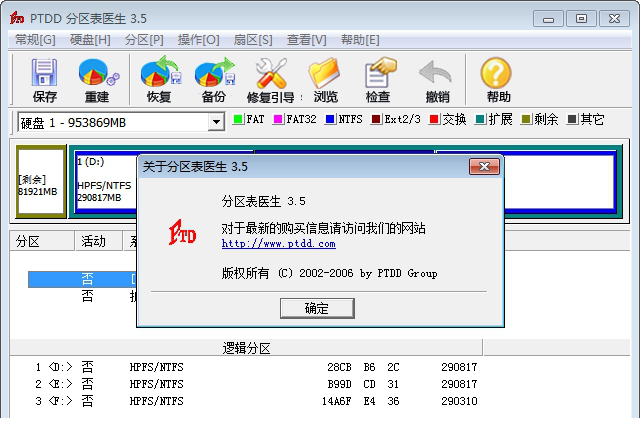Image resolution: width=640 pixels, height=434 pixels.
Task: Select logical partition row 2 <E:>
Action: tap(256, 384)
